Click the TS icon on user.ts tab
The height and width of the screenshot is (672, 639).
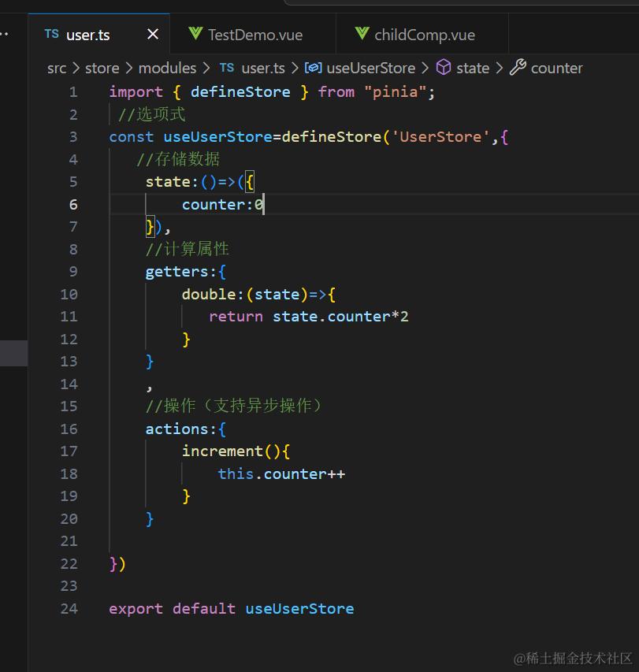click(x=52, y=34)
